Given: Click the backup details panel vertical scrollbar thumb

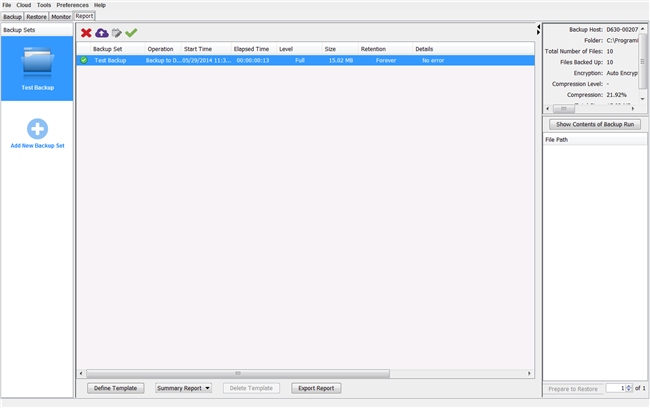Looking at the screenshot, I should [643, 61].
